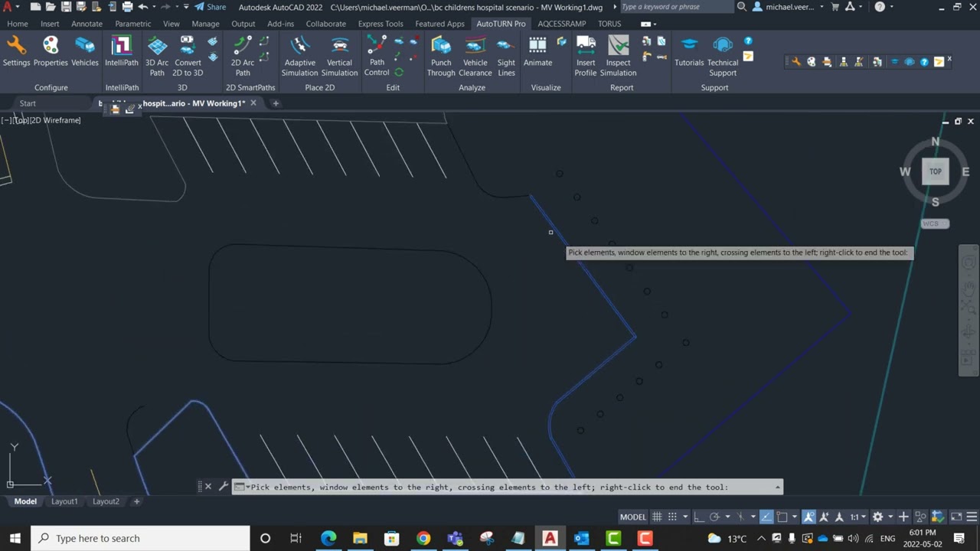Select Convert 2D to 3D

(x=188, y=56)
